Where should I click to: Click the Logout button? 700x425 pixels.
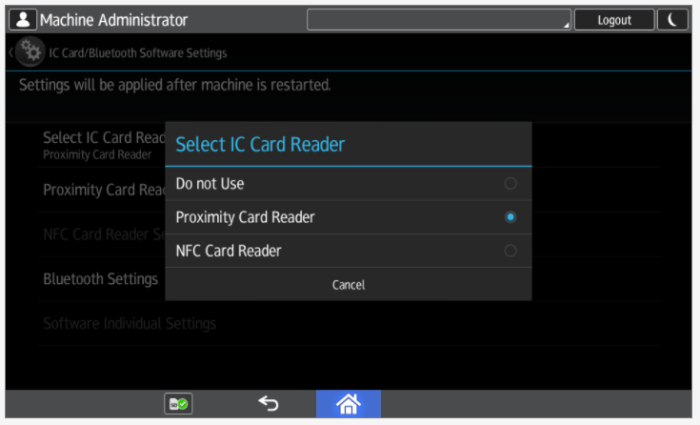tap(614, 20)
